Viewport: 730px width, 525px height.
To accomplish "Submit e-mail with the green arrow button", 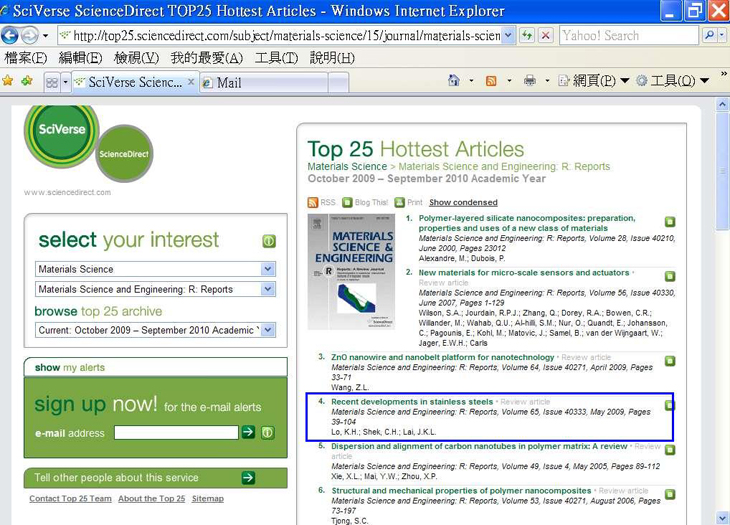I will coord(248,432).
